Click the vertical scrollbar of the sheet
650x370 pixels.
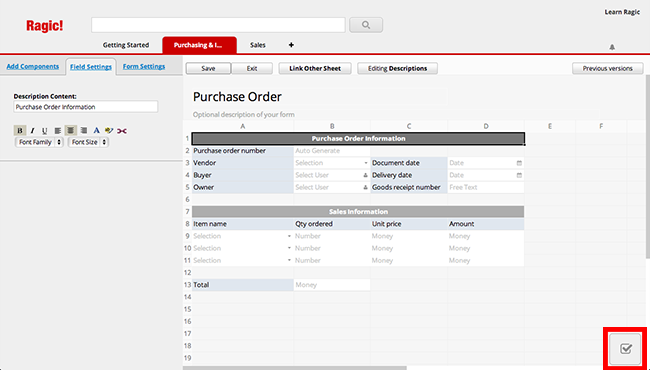point(648,166)
